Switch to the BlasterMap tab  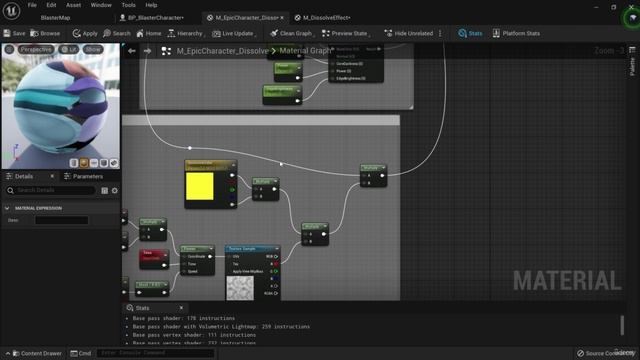(x=56, y=18)
